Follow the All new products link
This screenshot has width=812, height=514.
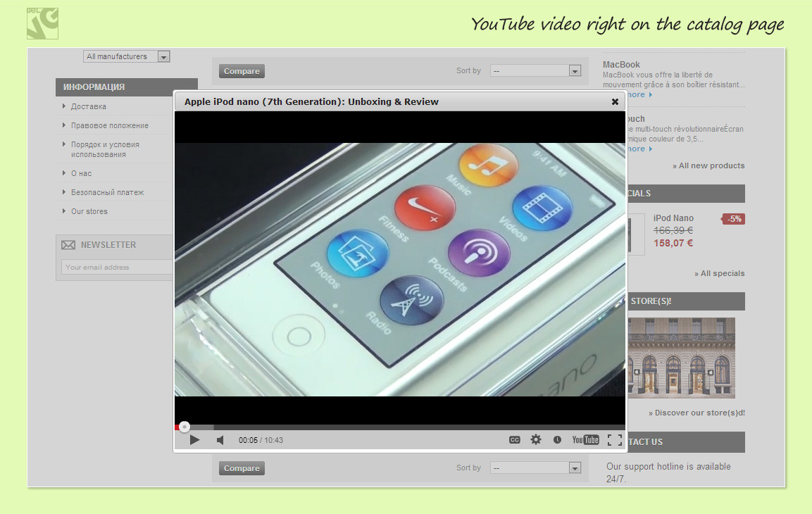tap(711, 166)
